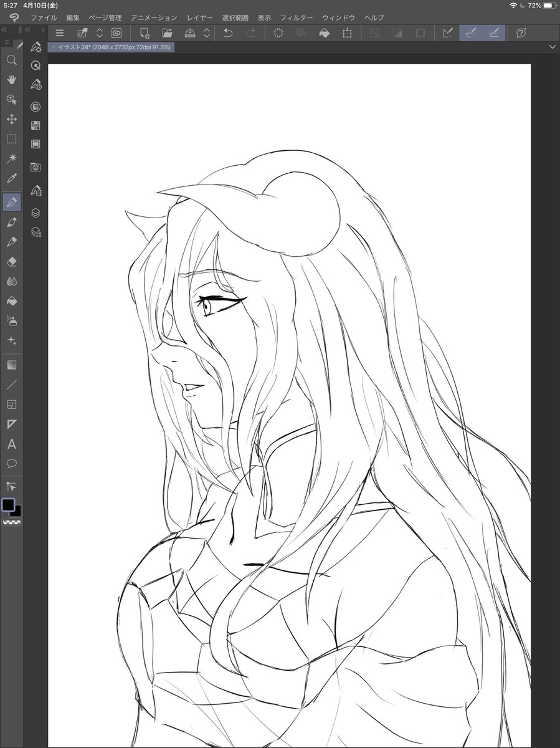This screenshot has height=748, width=560.
Task: Select the highlighted Pen tool
Action: 11,202
